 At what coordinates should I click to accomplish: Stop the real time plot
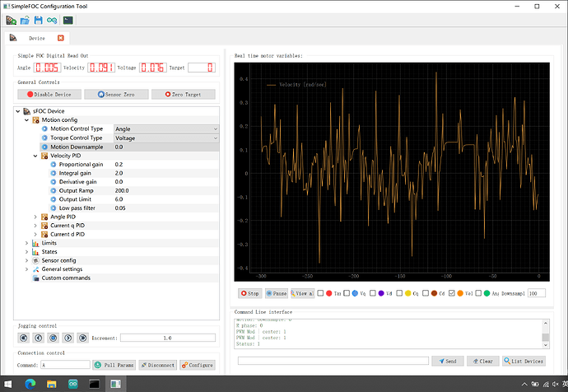(x=250, y=293)
